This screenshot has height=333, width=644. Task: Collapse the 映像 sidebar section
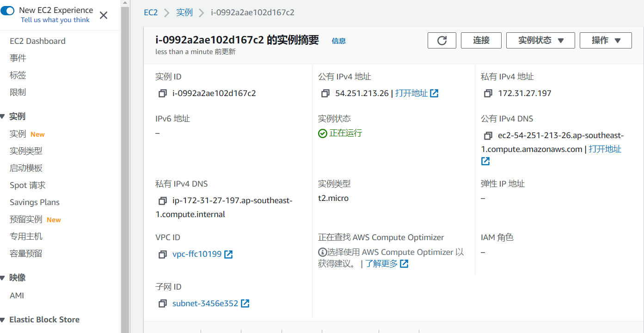(2, 278)
